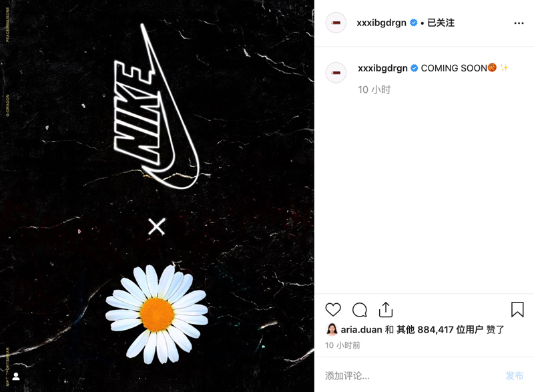This screenshot has width=534, height=392.
Task: Submit the comment with the 发布 button
Action: [515, 376]
